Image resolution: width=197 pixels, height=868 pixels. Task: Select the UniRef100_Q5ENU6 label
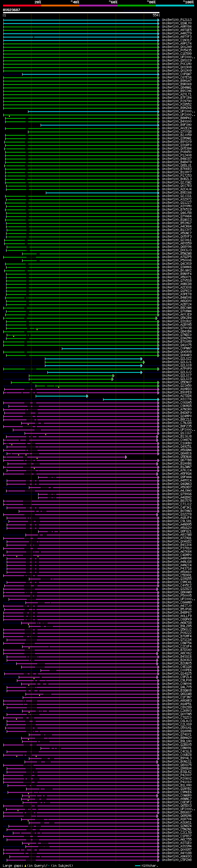pyautogui.click(x=177, y=457)
